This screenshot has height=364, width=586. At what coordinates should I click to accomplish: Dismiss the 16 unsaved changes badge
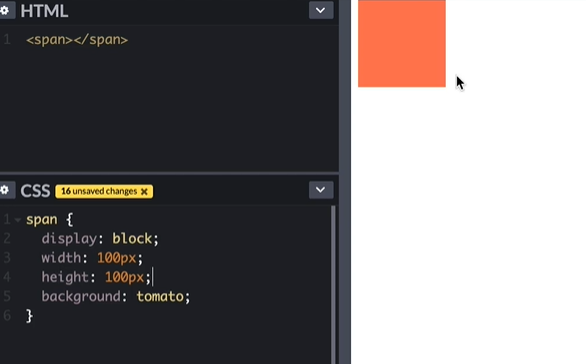tap(144, 192)
